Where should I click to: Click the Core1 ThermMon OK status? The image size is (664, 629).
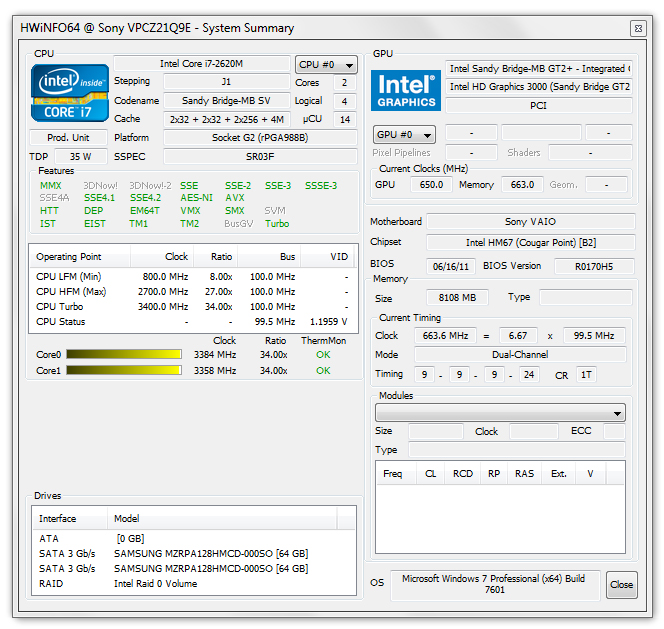(x=323, y=371)
